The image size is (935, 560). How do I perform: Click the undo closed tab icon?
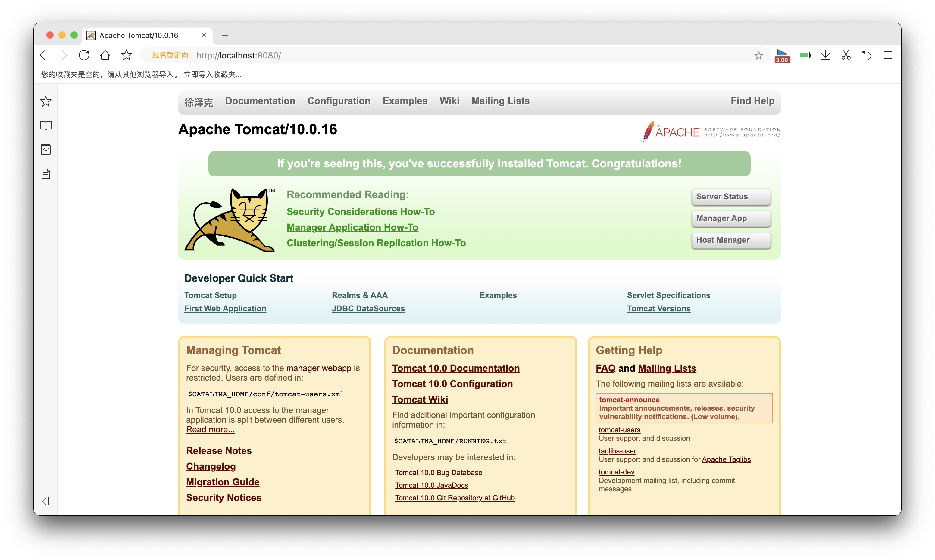coord(866,55)
